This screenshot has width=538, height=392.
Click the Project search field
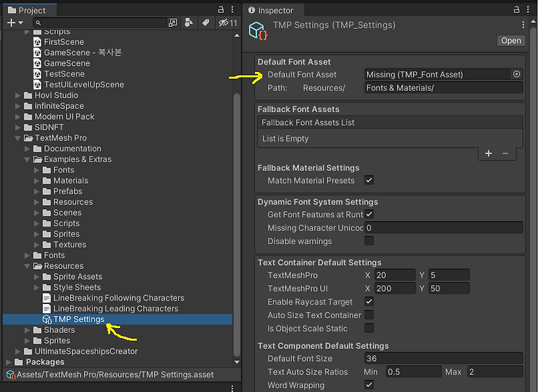(x=100, y=23)
